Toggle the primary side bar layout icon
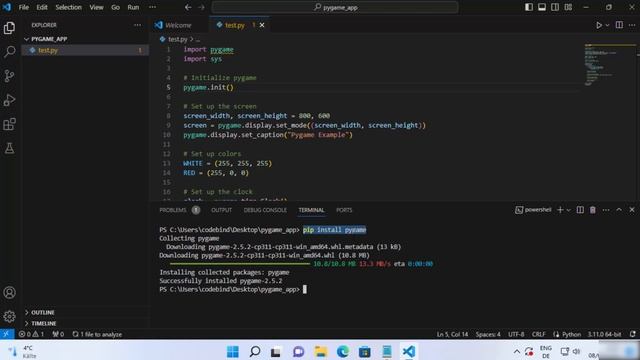Viewport: 640px width, 360px height. point(529,7)
